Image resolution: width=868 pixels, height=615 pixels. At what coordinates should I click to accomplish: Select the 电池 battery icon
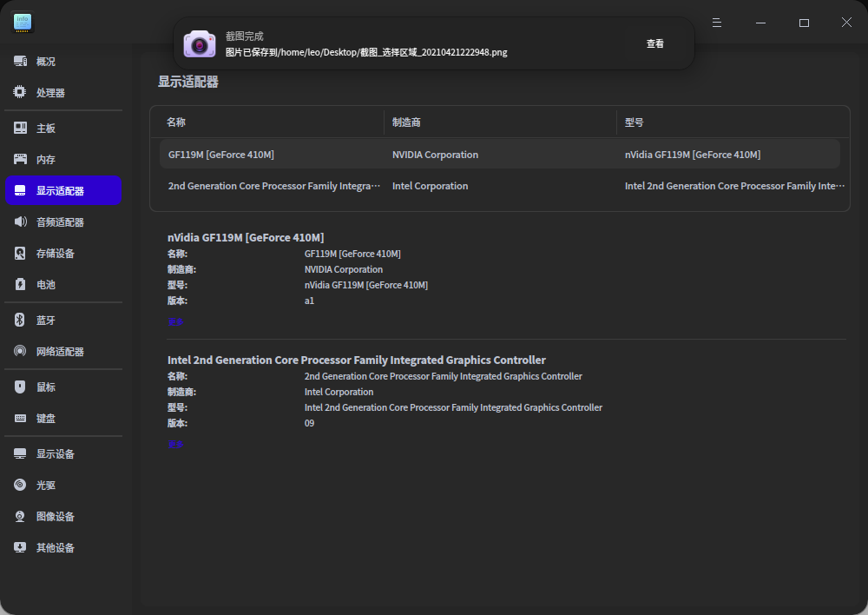coord(20,285)
